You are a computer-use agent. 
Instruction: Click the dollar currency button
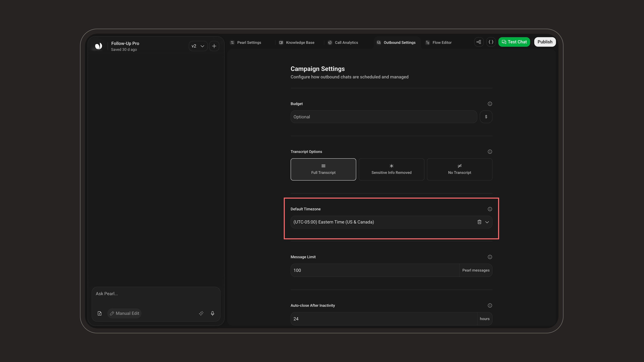click(486, 117)
